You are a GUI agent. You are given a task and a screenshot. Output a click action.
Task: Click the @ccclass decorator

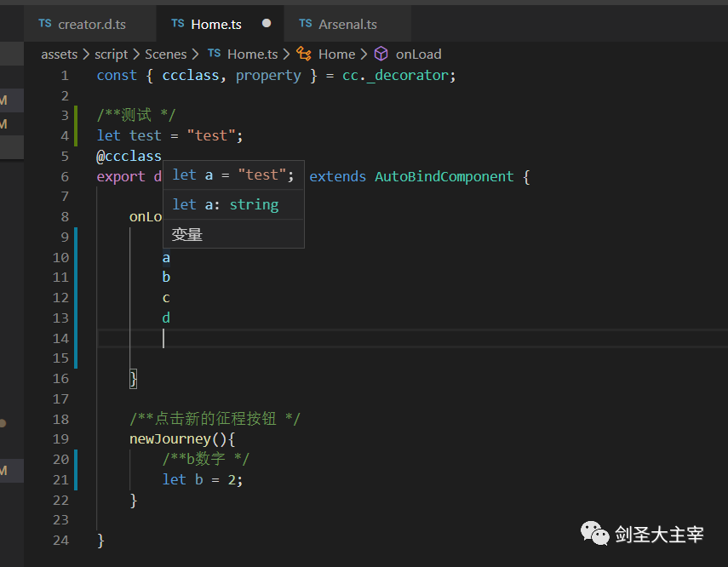coord(129,156)
